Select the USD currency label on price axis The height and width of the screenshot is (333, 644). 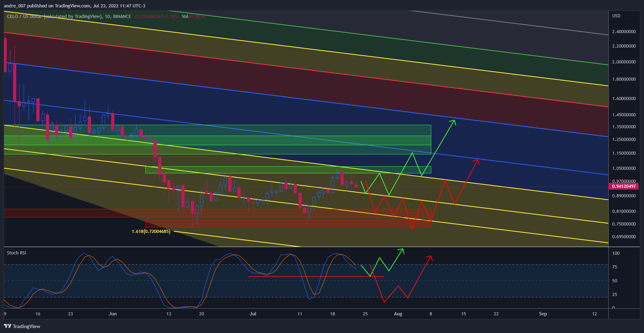616,16
